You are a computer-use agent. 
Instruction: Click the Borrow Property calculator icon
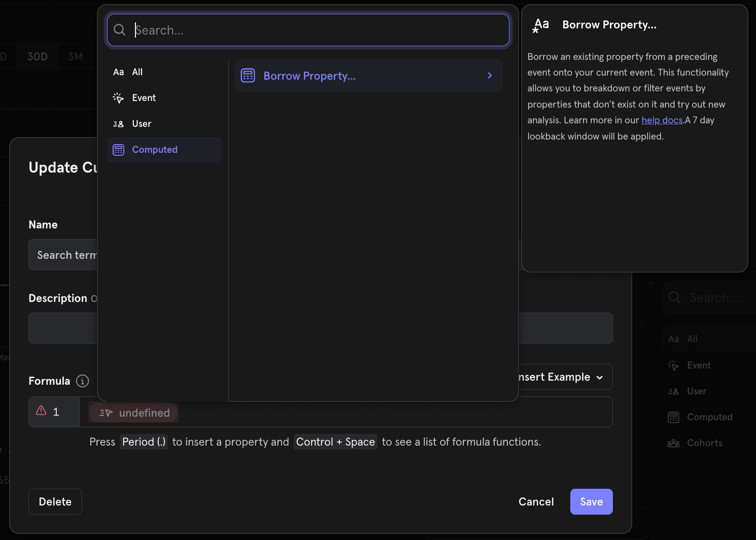(x=248, y=76)
